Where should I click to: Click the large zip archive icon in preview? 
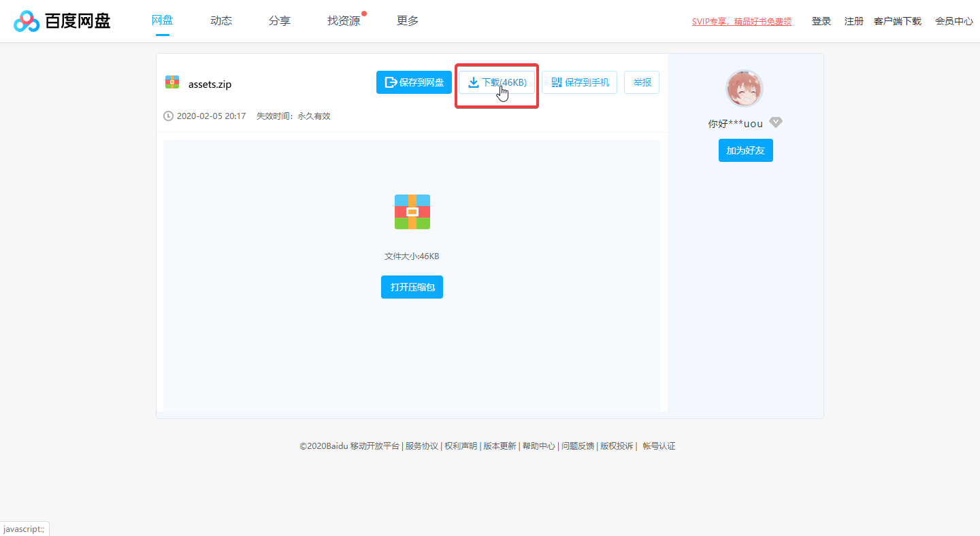coord(412,212)
